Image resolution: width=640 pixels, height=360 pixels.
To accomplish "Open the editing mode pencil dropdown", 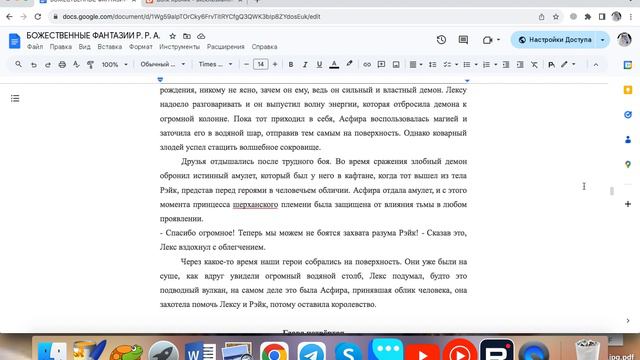I will coord(568,64).
